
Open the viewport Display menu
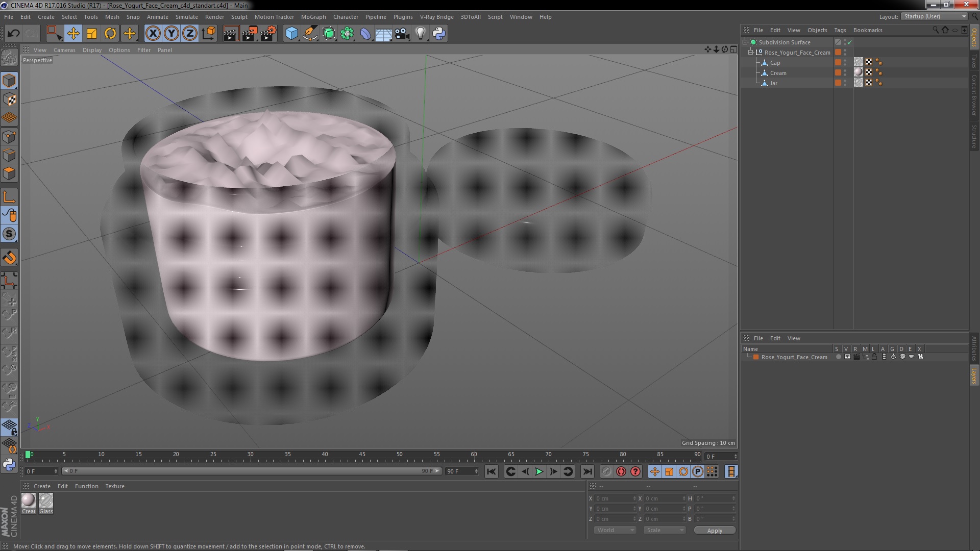coord(92,50)
